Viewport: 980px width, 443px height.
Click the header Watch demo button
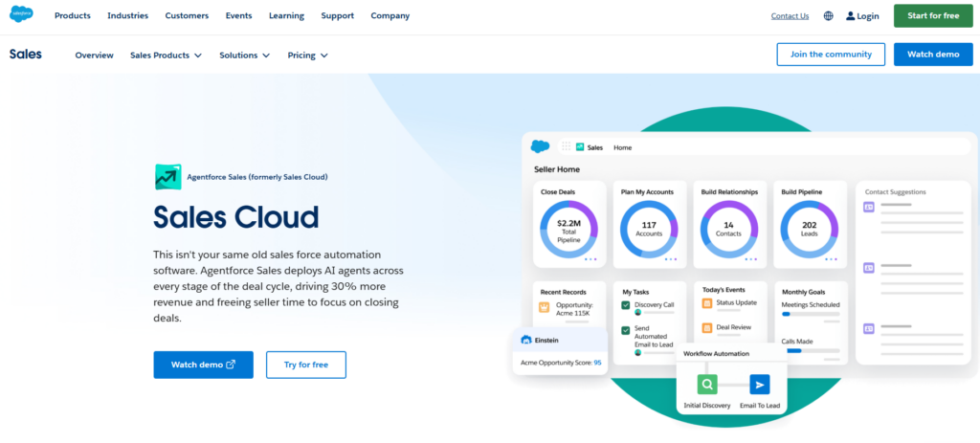(x=933, y=55)
